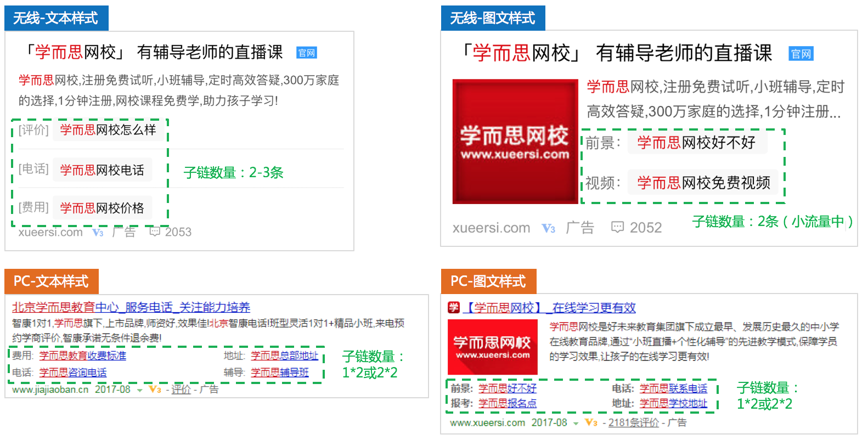The height and width of the screenshot is (440, 868).
Task: Select the PC-图文样式 header tab
Action: [x=489, y=281]
